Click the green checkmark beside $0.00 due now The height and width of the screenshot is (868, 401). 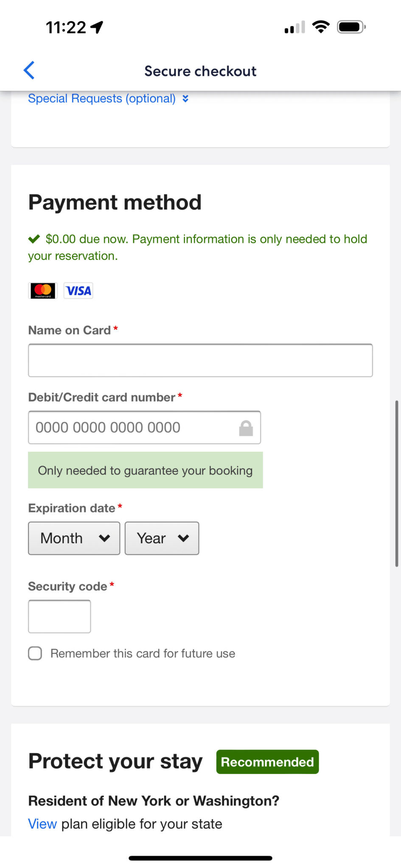[x=34, y=239]
